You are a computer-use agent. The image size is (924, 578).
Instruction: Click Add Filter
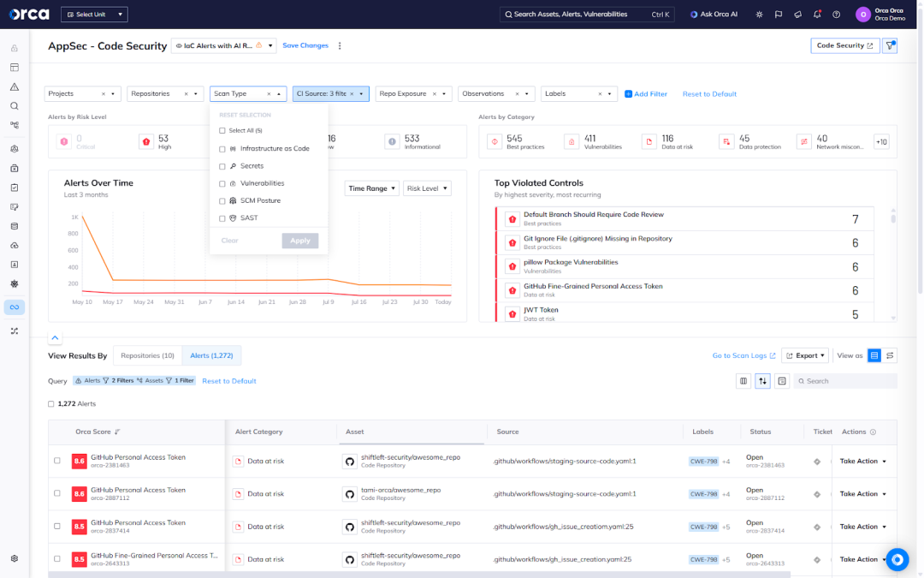coord(646,94)
